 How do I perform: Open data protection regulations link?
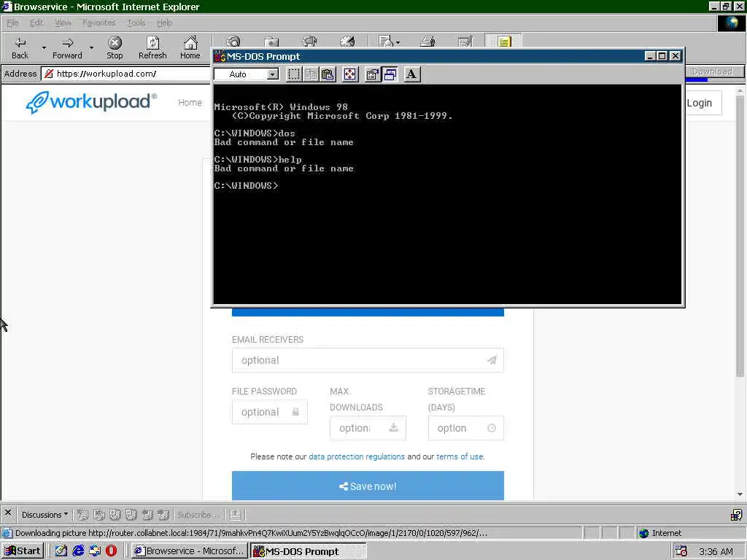pyautogui.click(x=356, y=456)
